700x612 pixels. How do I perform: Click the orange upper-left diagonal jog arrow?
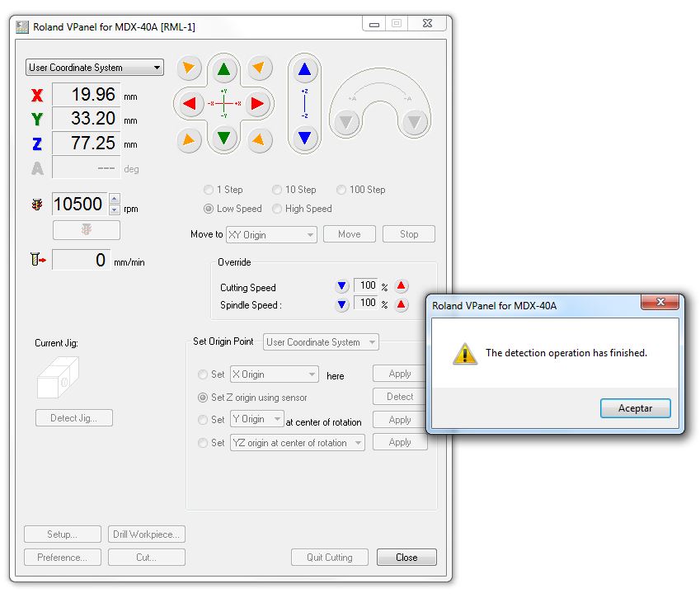click(x=189, y=68)
